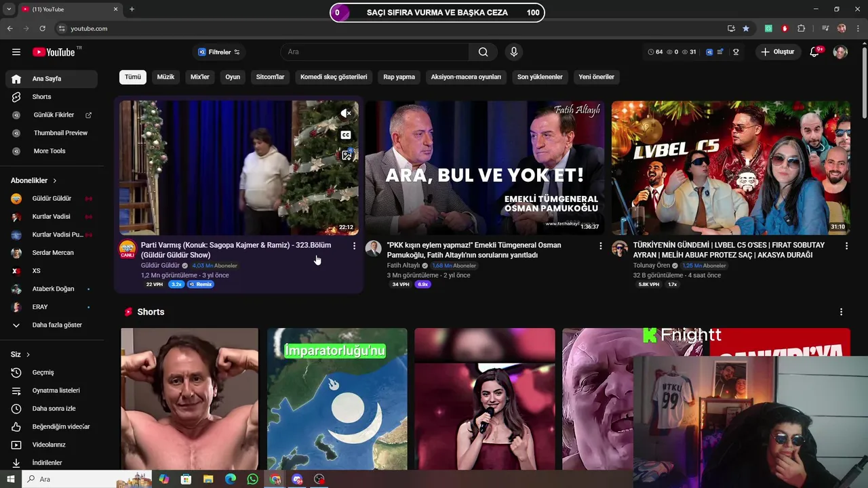
Task: Click the trophy icon in the header toolbar
Action: click(x=736, y=52)
